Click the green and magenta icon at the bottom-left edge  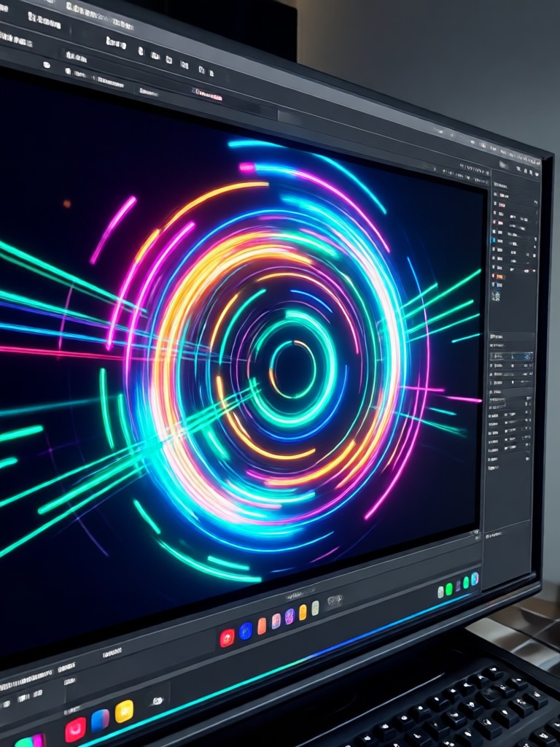[29, 741]
